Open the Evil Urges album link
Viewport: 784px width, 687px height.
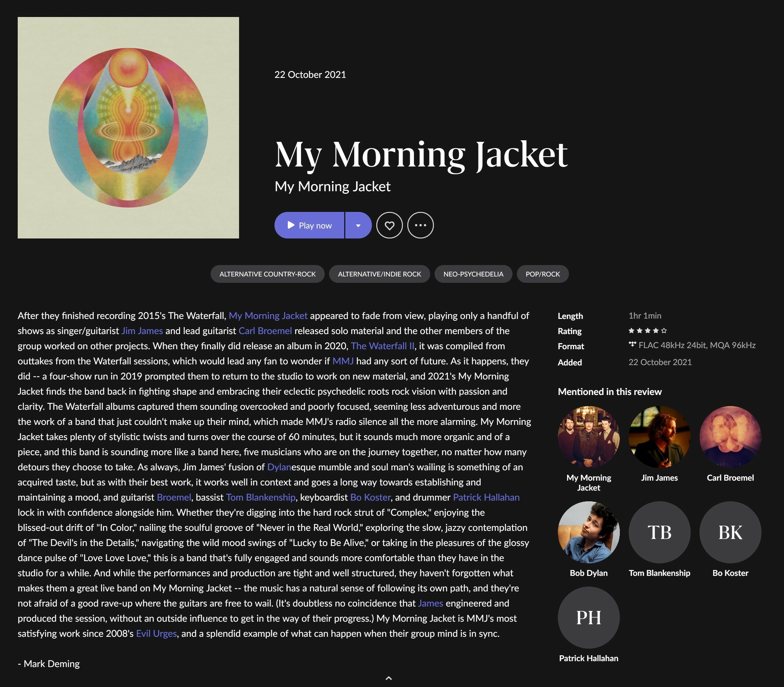click(156, 633)
